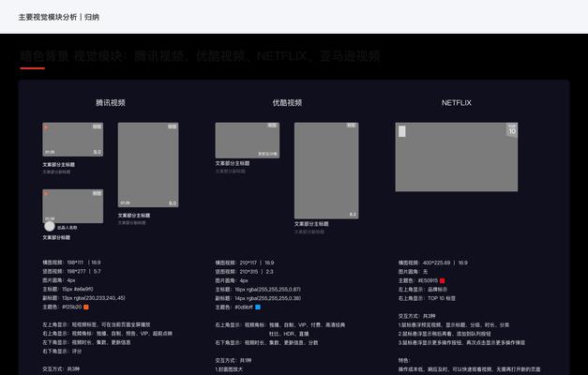Image resolution: width=588 pixels, height=375 pixels.
Task: Click 腾讯视频 line 右下角显示：评分
Action: (x=62, y=351)
